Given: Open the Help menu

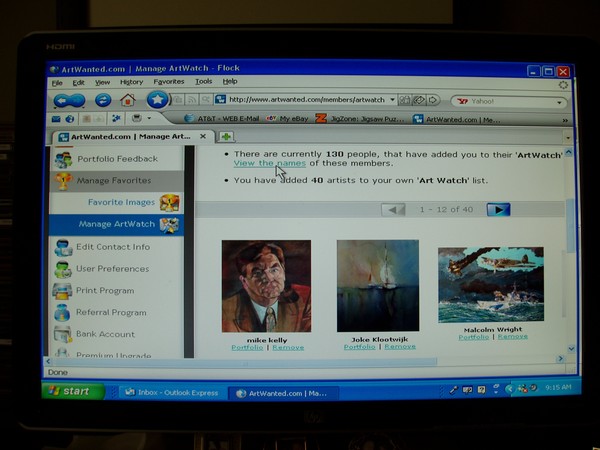Looking at the screenshot, I should 230,82.
